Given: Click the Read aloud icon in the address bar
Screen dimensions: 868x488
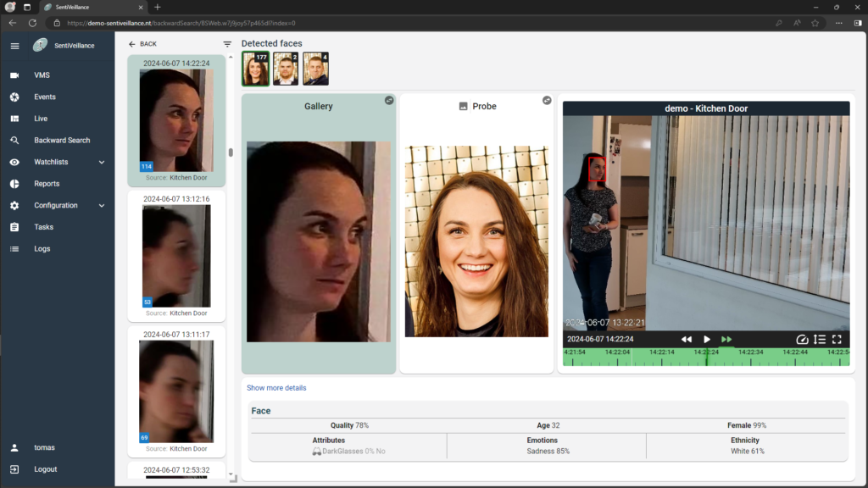Looking at the screenshot, I should tap(797, 23).
